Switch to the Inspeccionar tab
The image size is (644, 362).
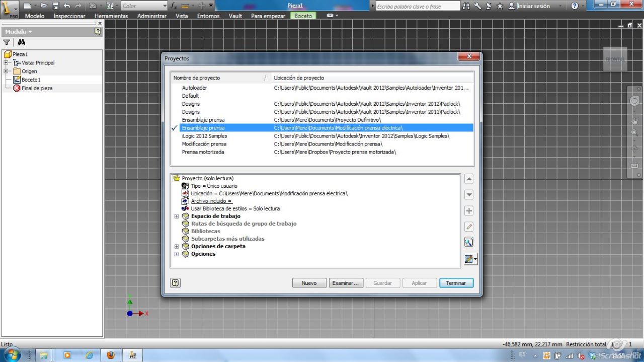pyautogui.click(x=69, y=16)
